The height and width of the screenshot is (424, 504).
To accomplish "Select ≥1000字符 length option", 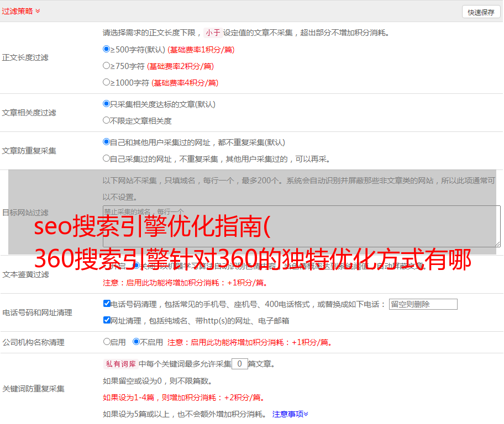I will (107, 82).
